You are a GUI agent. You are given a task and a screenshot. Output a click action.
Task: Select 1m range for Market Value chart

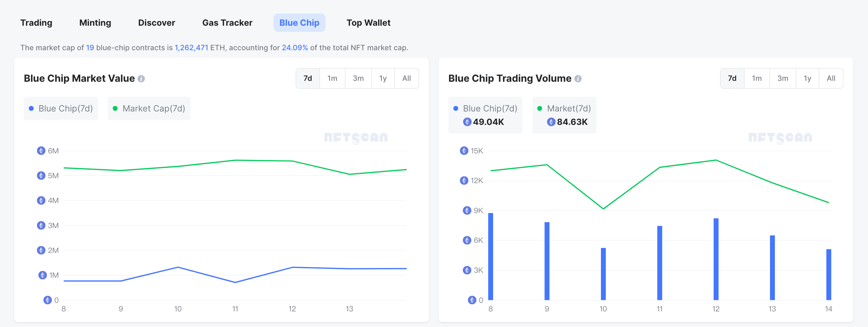tap(332, 78)
